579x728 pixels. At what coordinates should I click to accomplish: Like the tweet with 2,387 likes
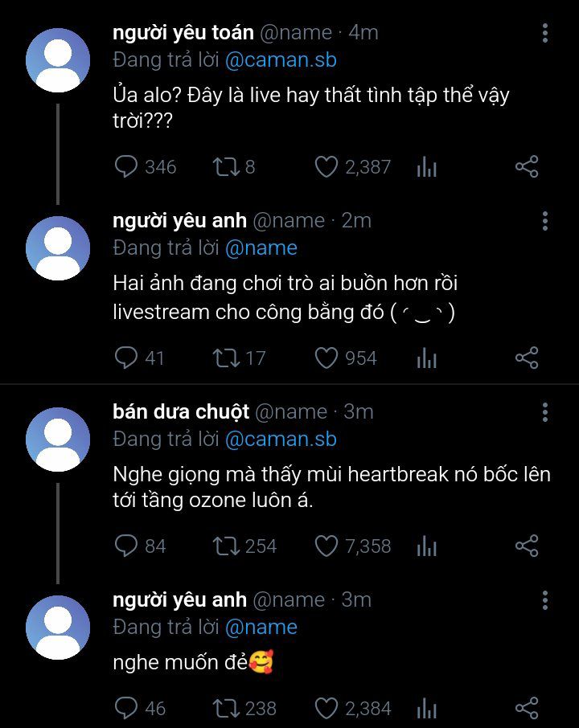(326, 167)
